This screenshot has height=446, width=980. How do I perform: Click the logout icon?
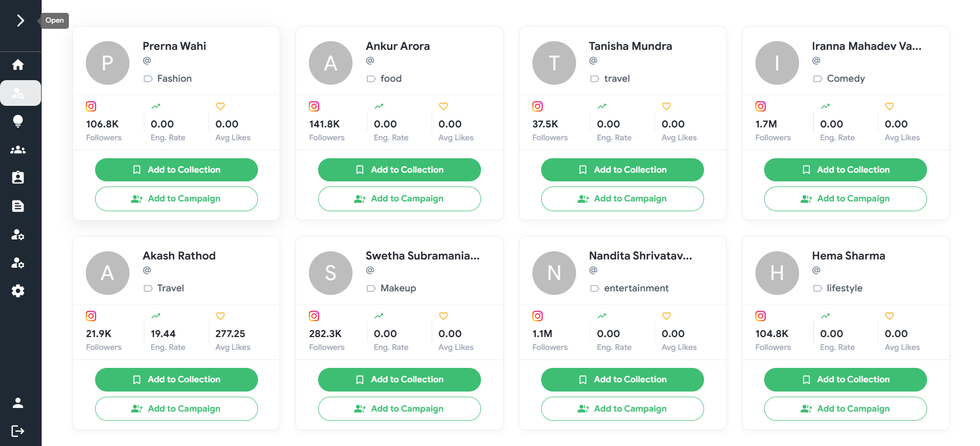[18, 431]
